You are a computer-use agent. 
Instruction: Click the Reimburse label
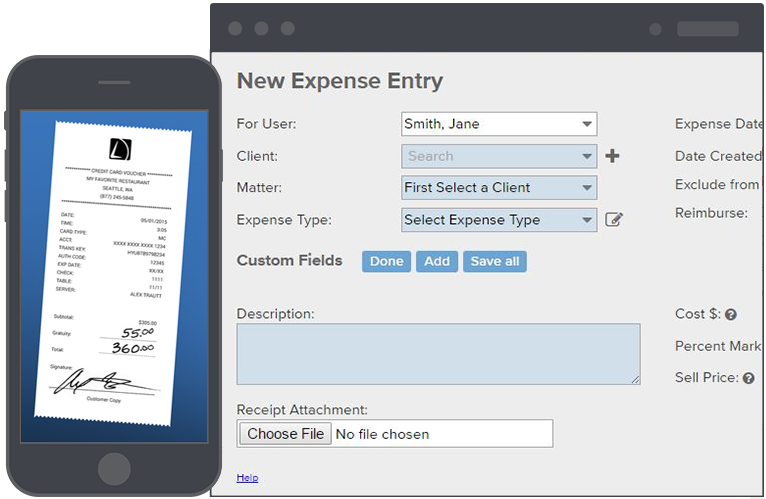coord(711,213)
